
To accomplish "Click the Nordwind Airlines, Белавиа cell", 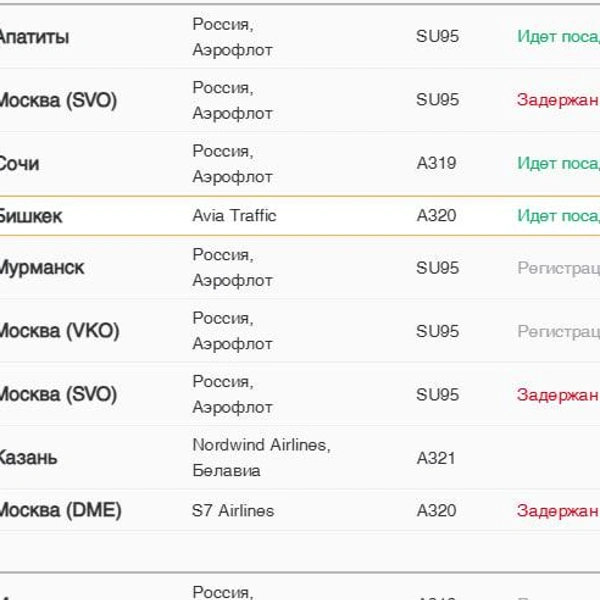I will 261,457.
